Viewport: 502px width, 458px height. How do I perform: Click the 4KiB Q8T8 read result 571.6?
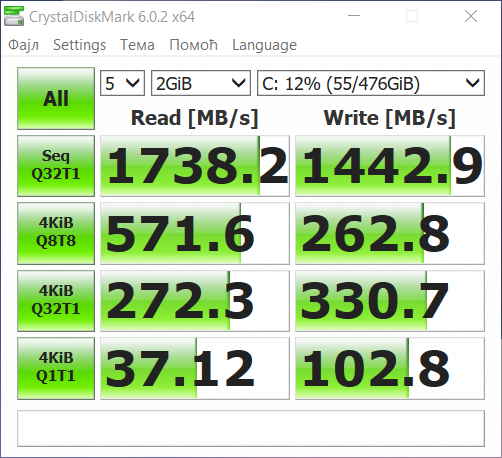pyautogui.click(x=195, y=233)
